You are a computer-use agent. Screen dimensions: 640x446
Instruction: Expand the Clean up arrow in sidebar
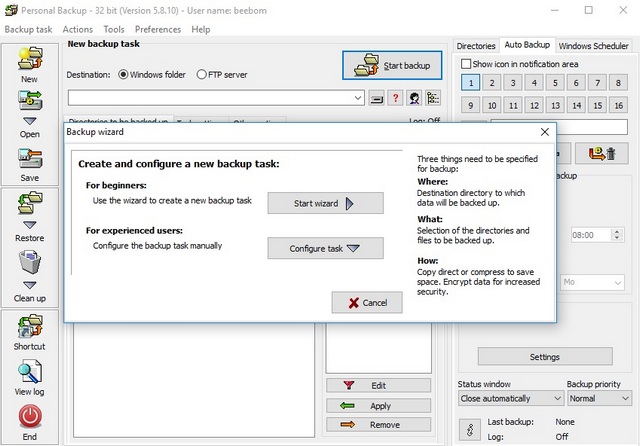pyautogui.click(x=30, y=285)
